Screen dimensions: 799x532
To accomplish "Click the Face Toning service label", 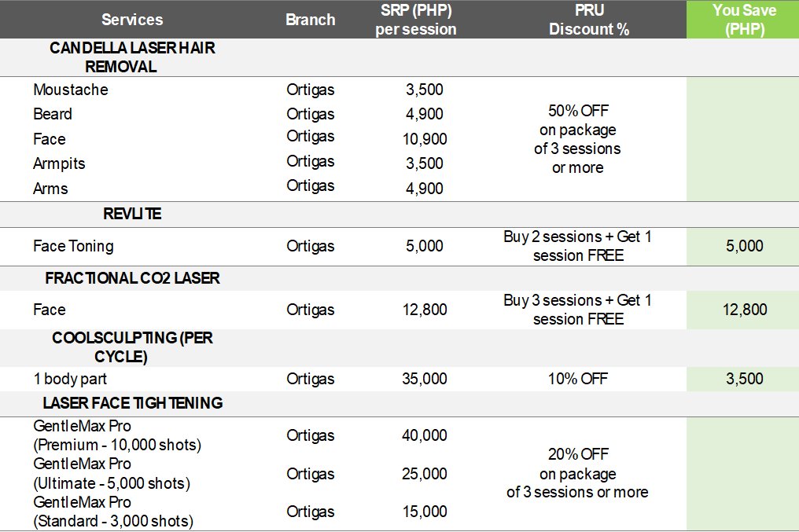I will tap(73, 247).
